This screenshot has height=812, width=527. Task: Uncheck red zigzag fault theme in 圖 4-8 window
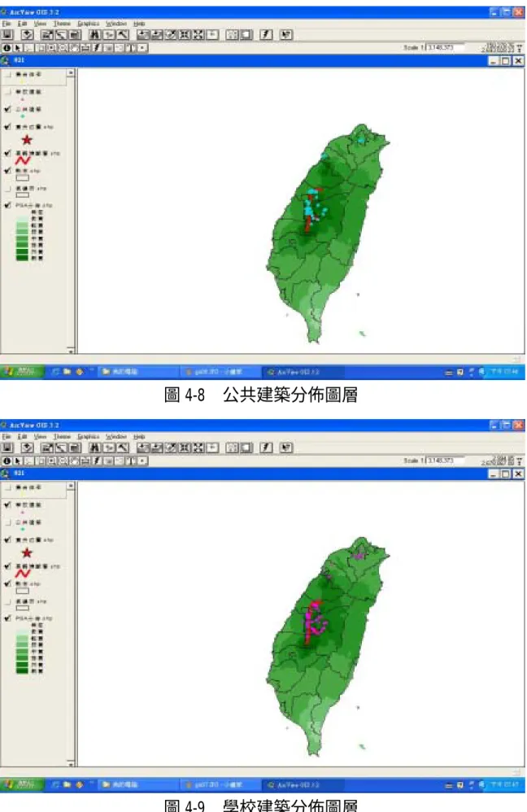point(7,153)
